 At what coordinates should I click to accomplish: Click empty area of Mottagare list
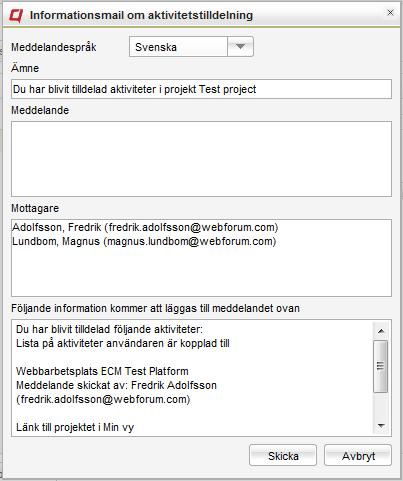(x=201, y=273)
